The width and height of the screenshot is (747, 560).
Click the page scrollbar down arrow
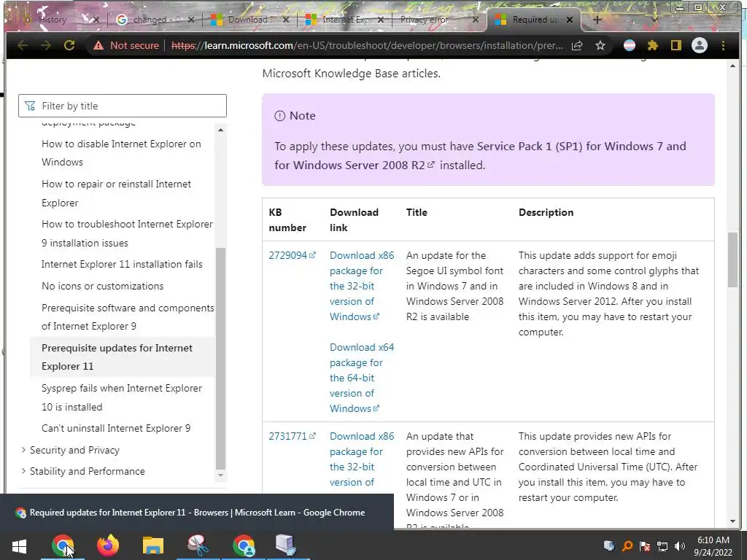[732, 521]
